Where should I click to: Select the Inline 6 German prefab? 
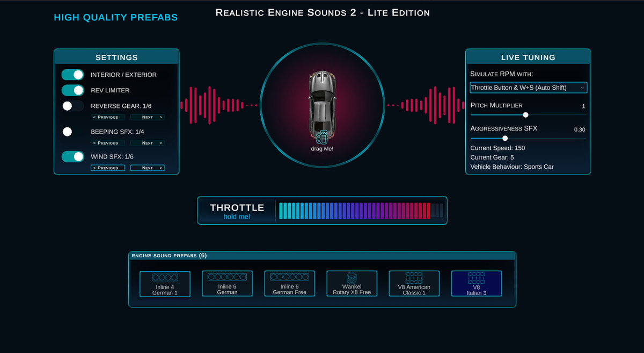click(227, 284)
